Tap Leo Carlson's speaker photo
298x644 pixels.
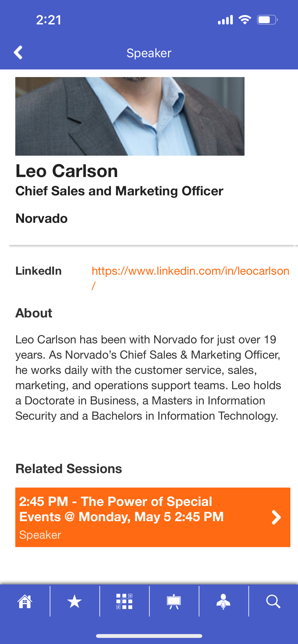(x=130, y=116)
